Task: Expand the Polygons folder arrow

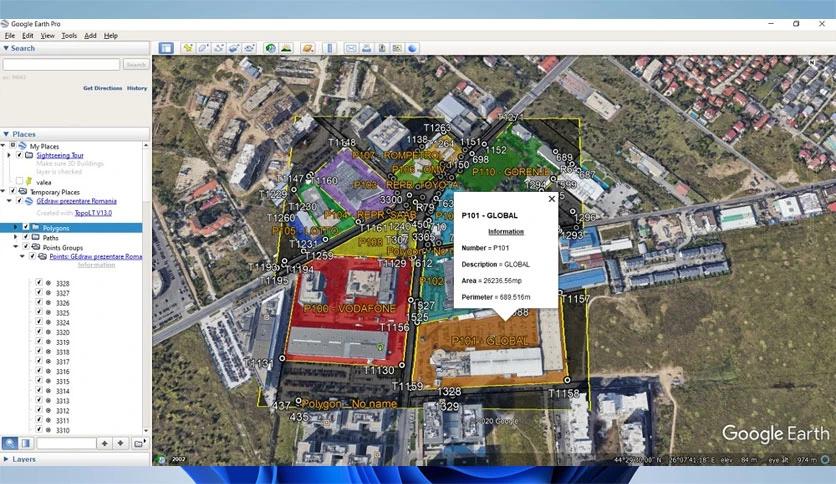Action: [15, 228]
